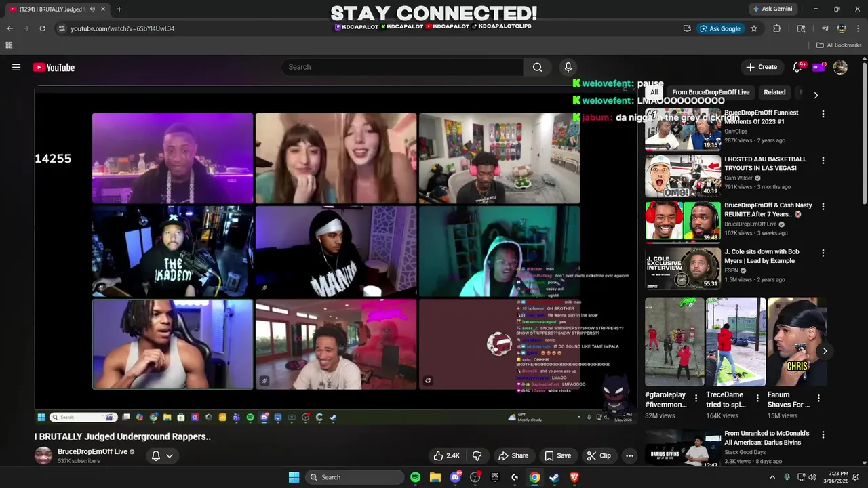Image resolution: width=868 pixels, height=488 pixels.
Task: Open the AAU Basketball Tryouts thumbnail
Action: coord(683,176)
